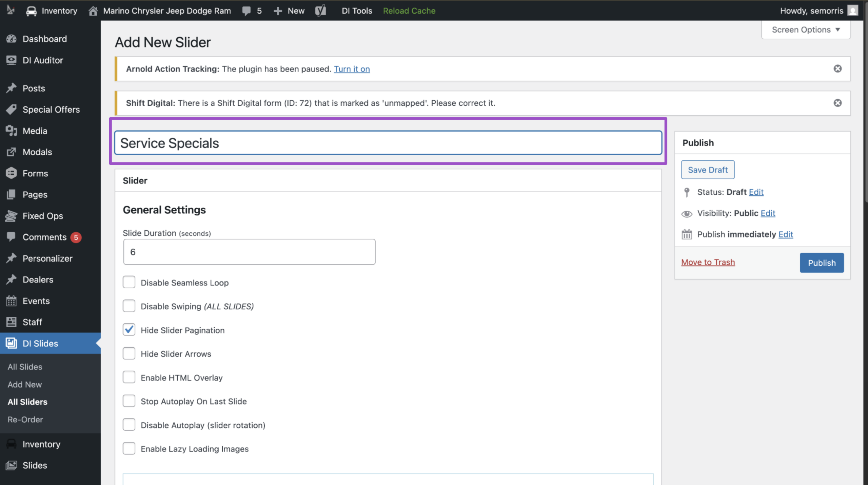Edit the Visibility Public setting

(768, 213)
